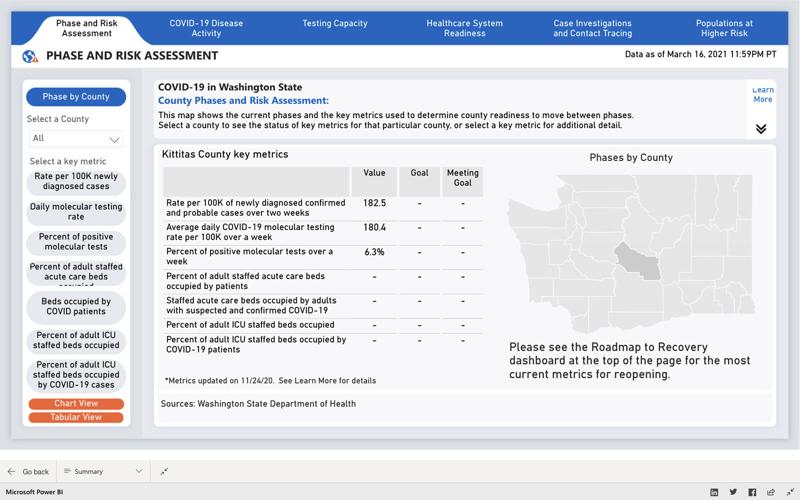This screenshot has height=500, width=800.
Task: Click the Sources: Washington State Department of Health text
Action: [x=258, y=404]
